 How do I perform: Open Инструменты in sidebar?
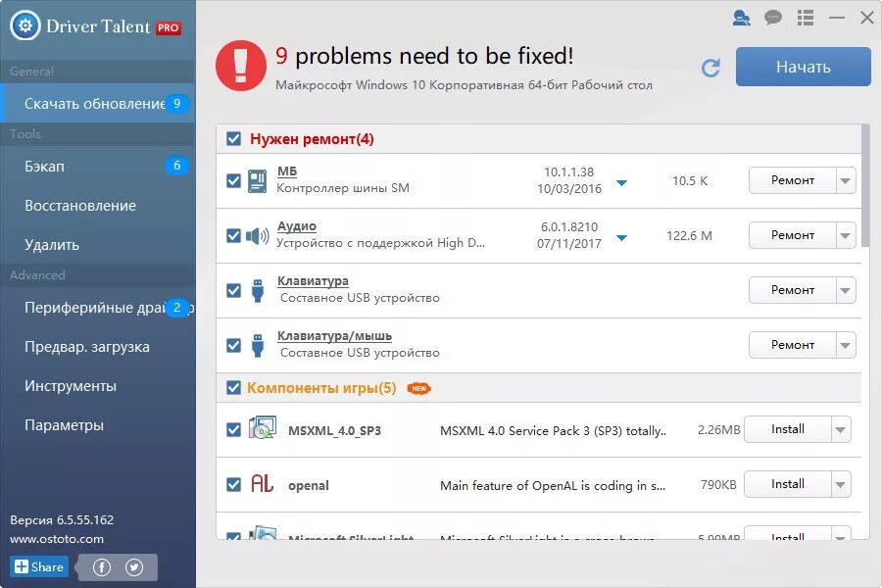coord(98,386)
